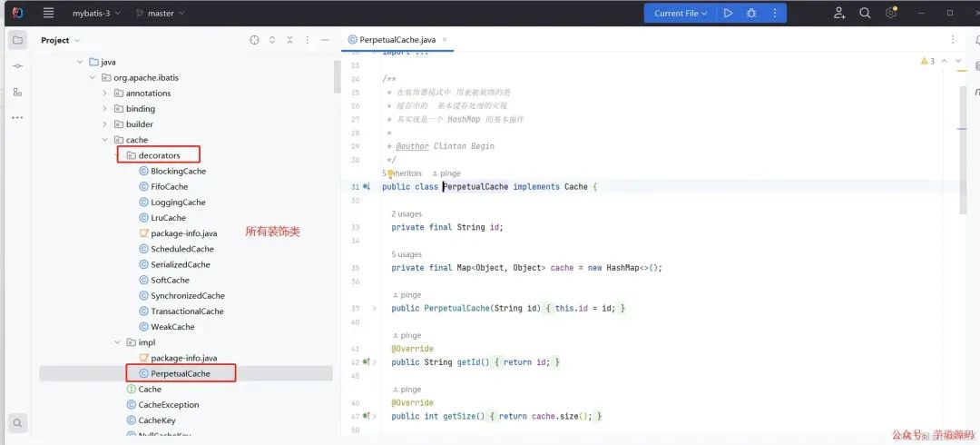Open the Commit tool window
Viewport: 980px width, 445px height.
[x=17, y=66]
